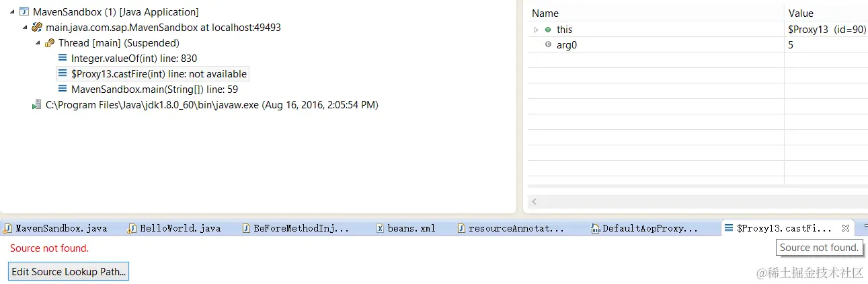Click the value $Proxy13 (id=90)
868x284 pixels.
(x=827, y=30)
